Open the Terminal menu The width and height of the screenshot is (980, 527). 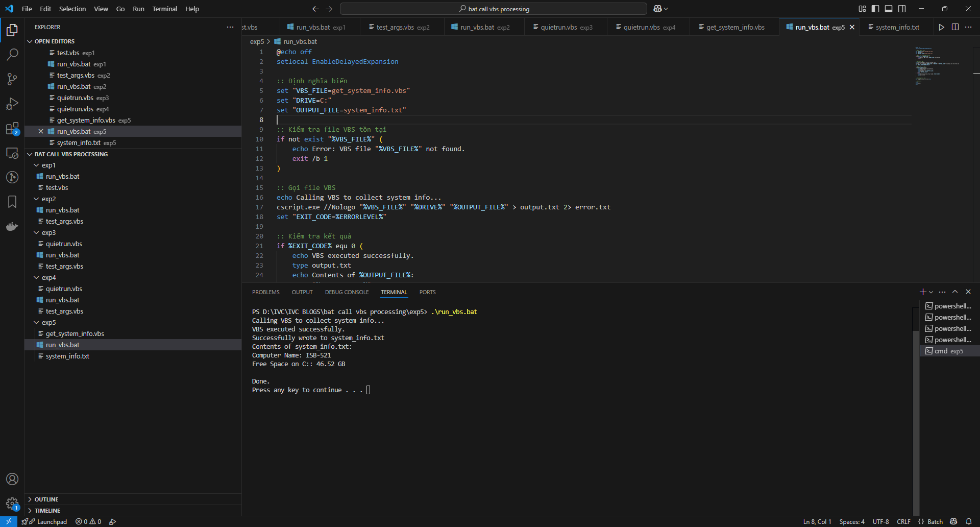click(x=164, y=9)
